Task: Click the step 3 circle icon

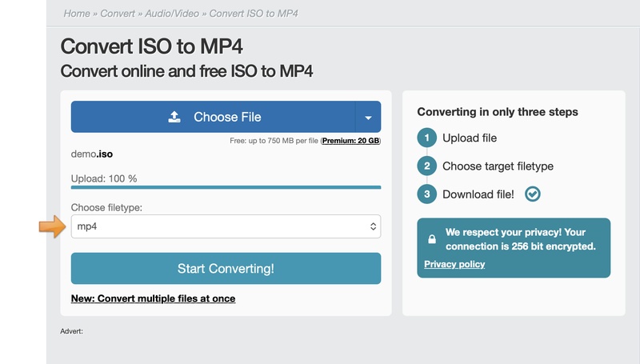Action: [x=427, y=194]
